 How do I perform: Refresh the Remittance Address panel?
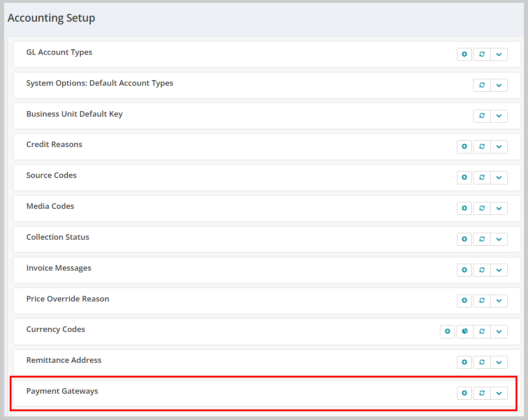[x=482, y=362]
